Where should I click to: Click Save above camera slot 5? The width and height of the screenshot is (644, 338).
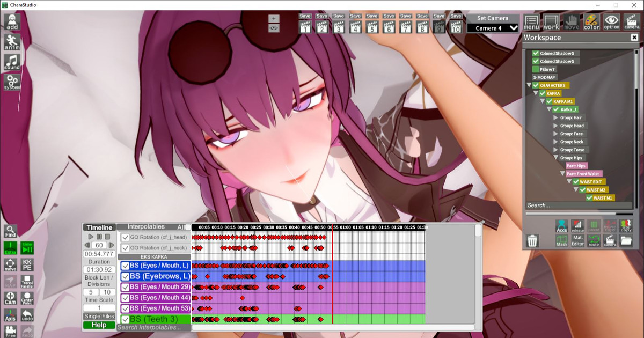[x=372, y=16]
